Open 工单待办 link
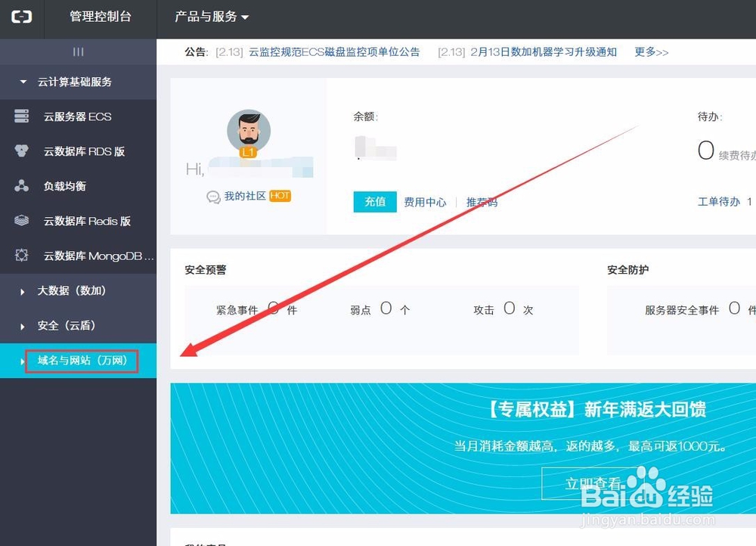The image size is (756, 546). click(x=719, y=202)
